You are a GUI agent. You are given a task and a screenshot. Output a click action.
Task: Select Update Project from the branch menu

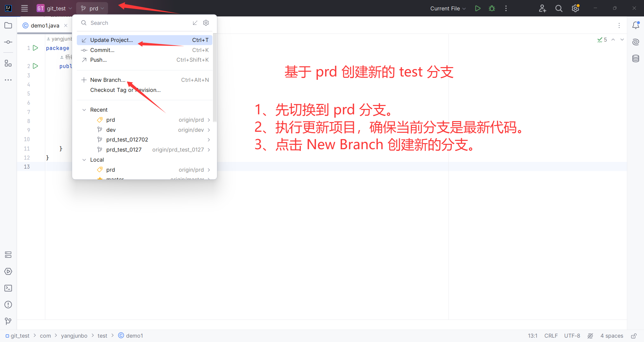click(x=111, y=40)
